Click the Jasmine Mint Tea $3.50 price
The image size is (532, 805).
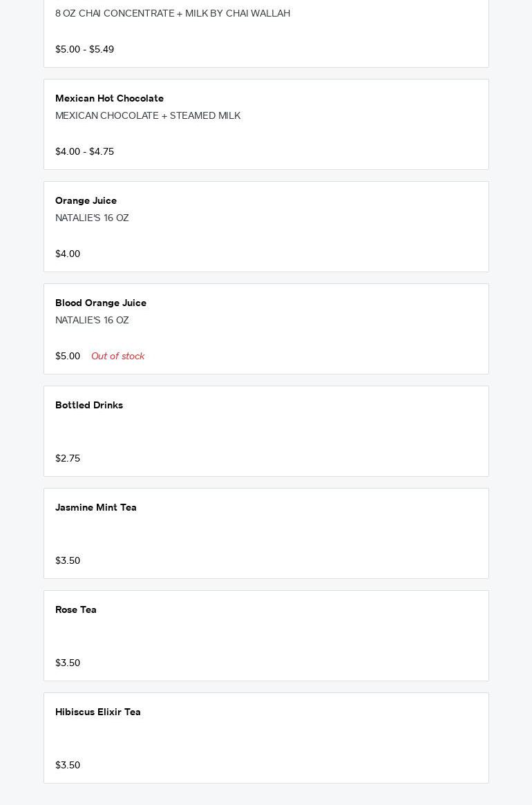[x=68, y=561]
